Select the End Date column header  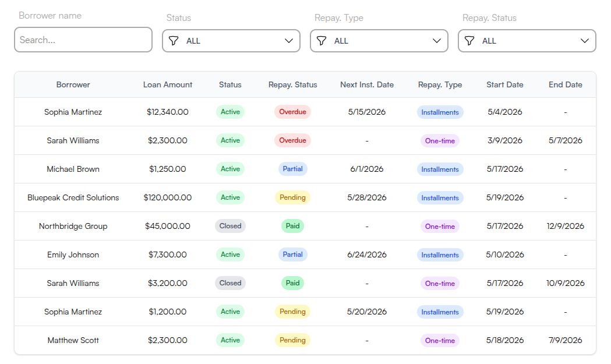pos(566,84)
